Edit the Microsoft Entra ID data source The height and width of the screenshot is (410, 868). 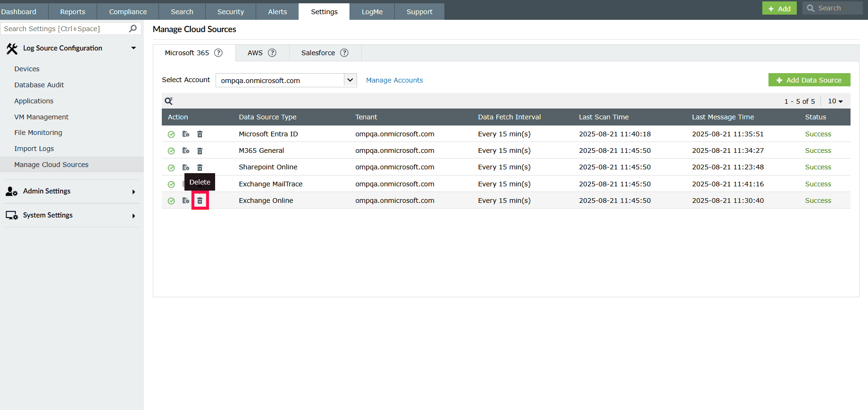[x=186, y=134]
